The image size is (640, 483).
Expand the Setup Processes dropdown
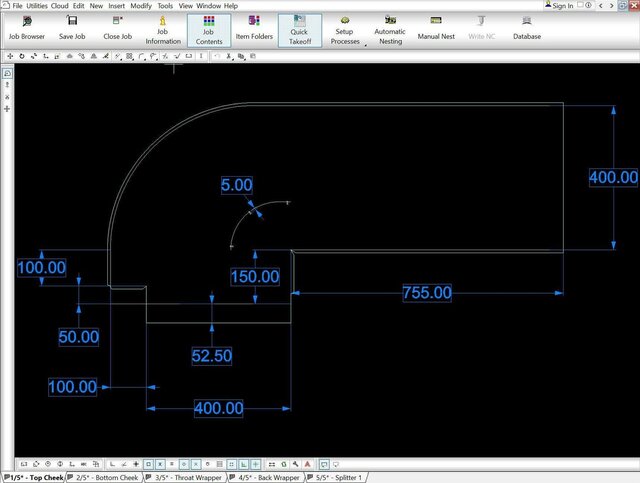tap(366, 45)
